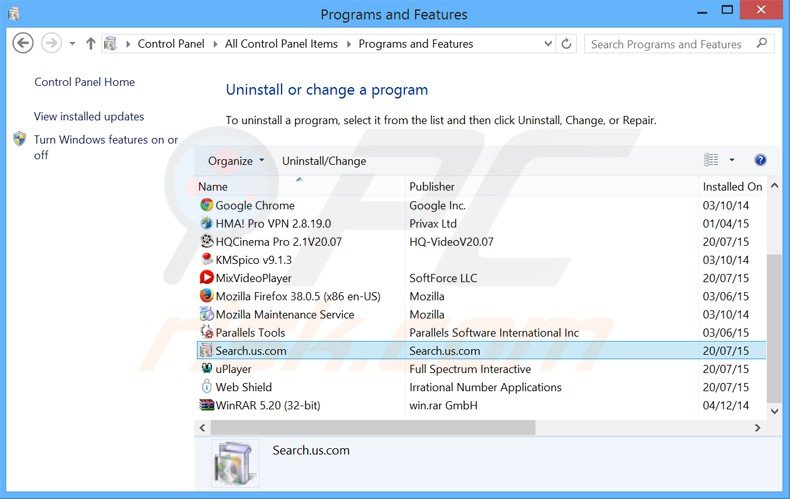Click Uninstall/Change in the toolbar

324,161
